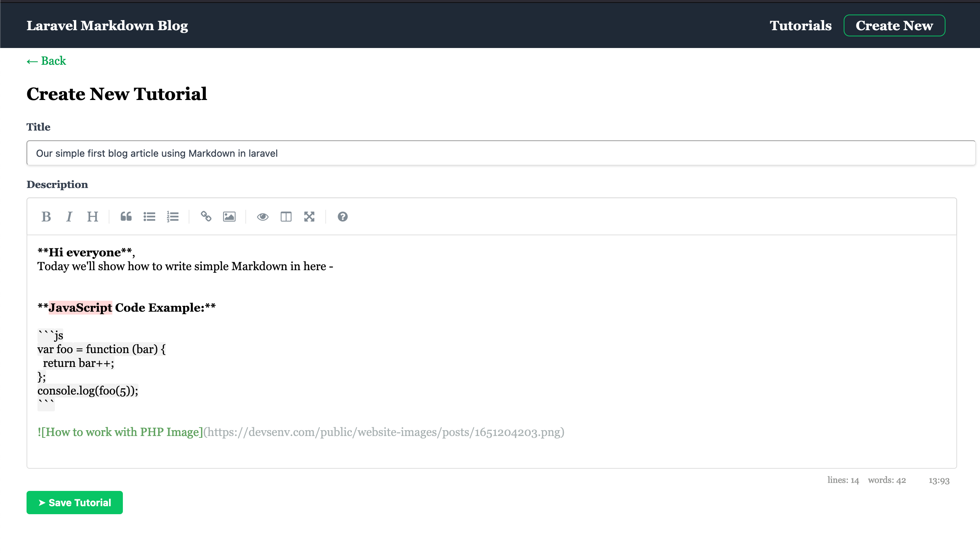This screenshot has height=560, width=980.
Task: Click the devsenv.com image URL text
Action: coord(384,432)
